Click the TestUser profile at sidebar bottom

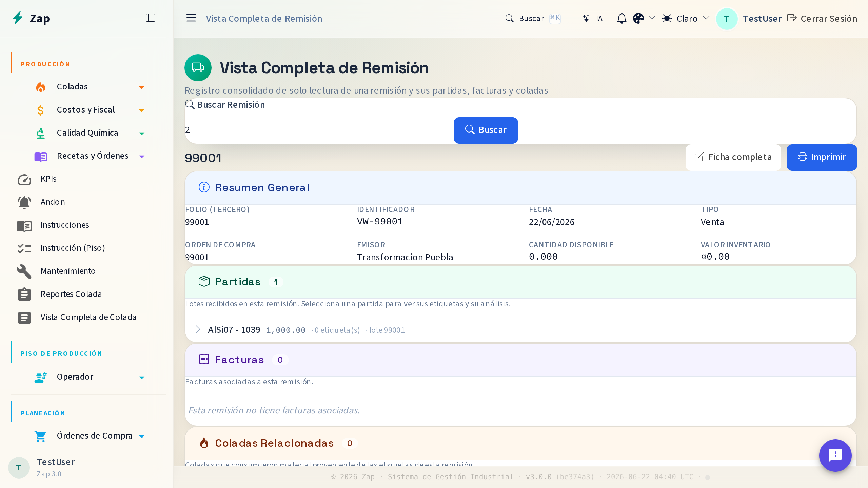41,468
